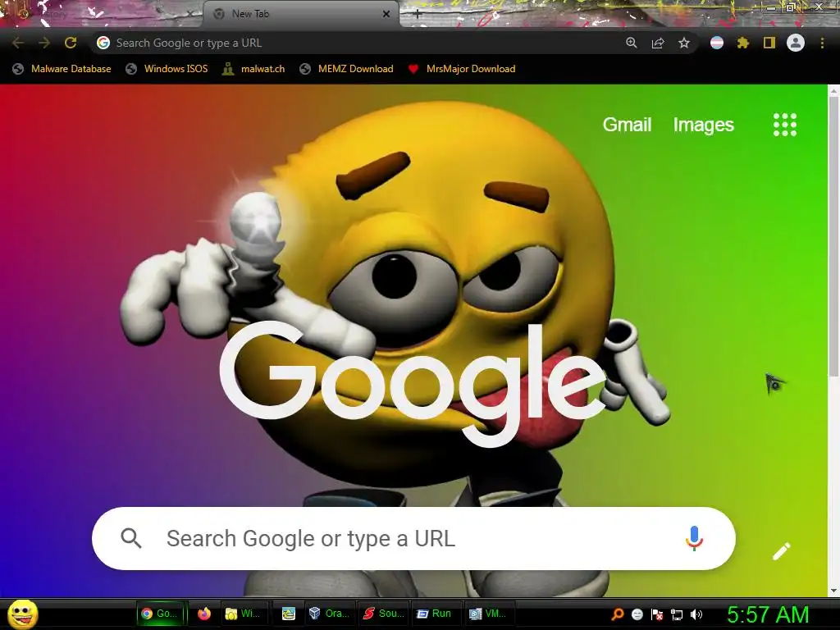840x630 pixels.
Task: Open the profile avatar menu
Action: click(796, 43)
